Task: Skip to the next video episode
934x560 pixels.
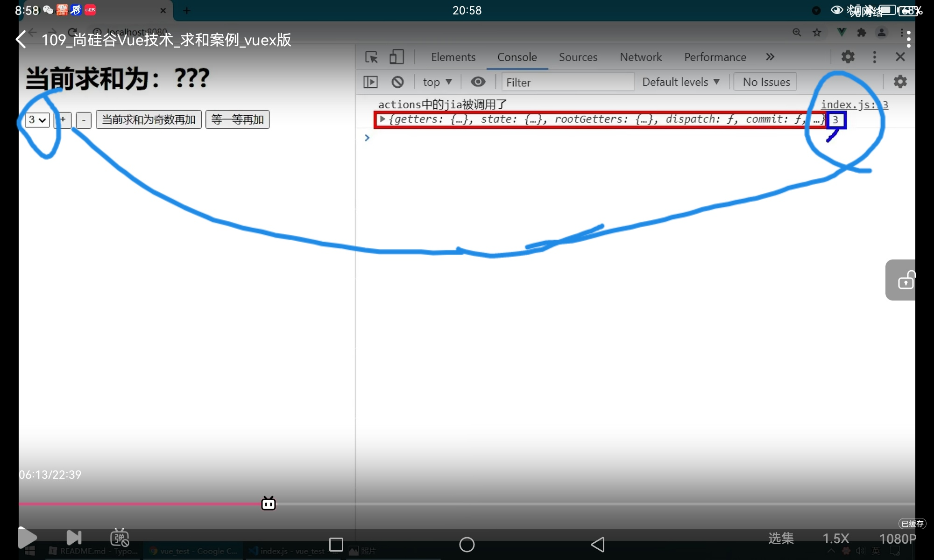Action: pos(74,538)
